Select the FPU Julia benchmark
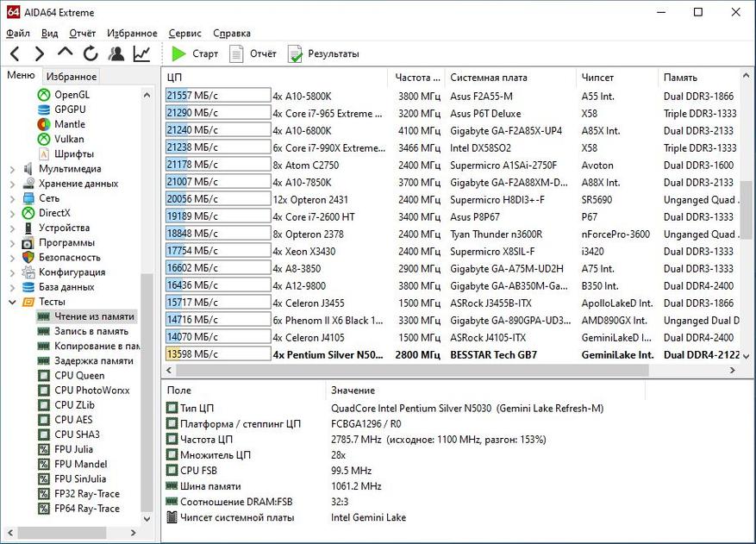Viewport: 756px width, 544px height. [x=73, y=449]
